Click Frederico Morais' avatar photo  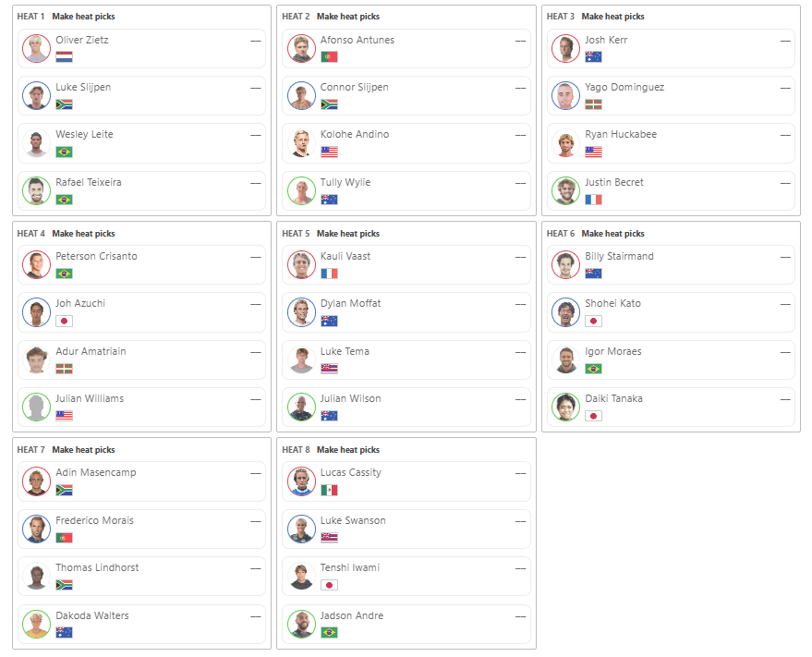(36, 529)
